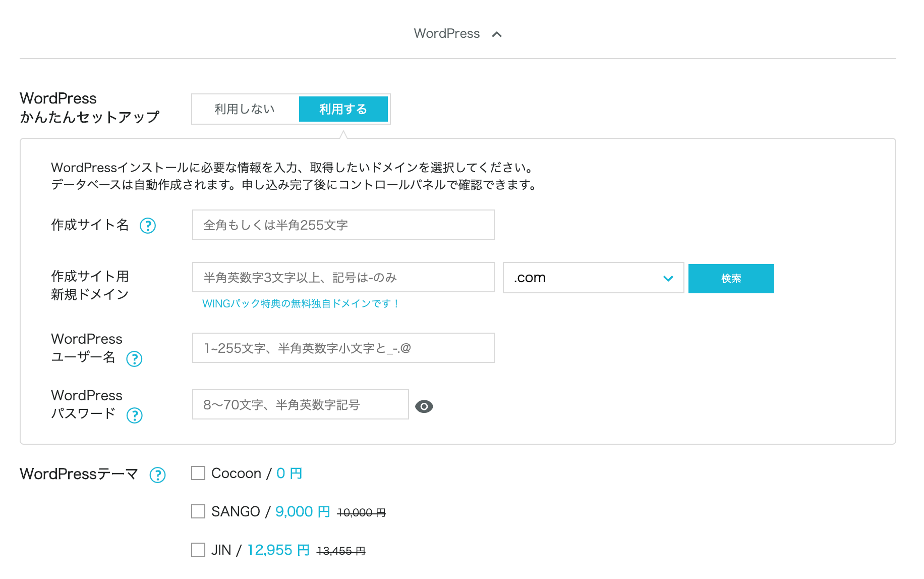Click the new domain name input field
This screenshot has width=924, height=579.
click(343, 278)
